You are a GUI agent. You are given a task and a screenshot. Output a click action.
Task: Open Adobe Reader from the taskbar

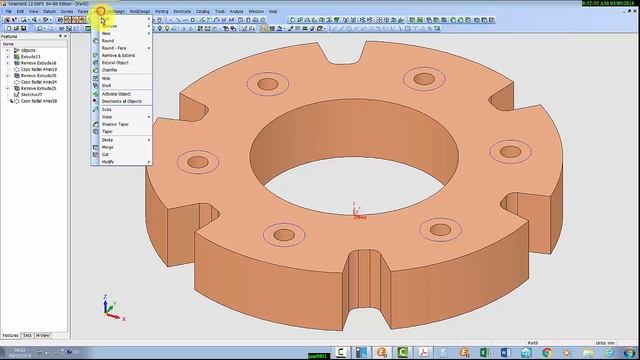pyautogui.click(x=423, y=352)
